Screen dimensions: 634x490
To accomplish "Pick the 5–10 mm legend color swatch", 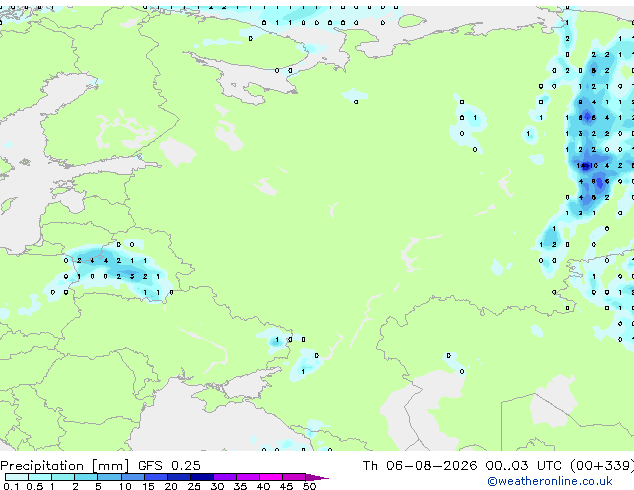I will [109, 477].
